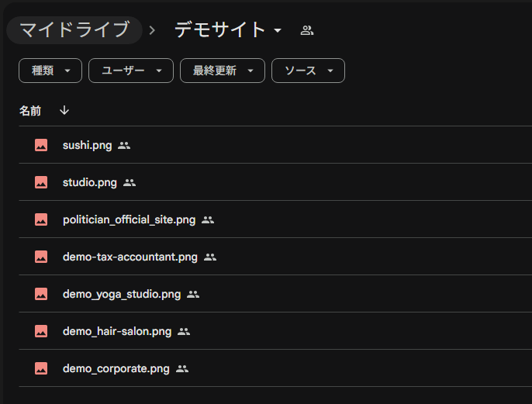Select the sushi.png file name
The height and width of the screenshot is (404, 532).
click(x=87, y=145)
